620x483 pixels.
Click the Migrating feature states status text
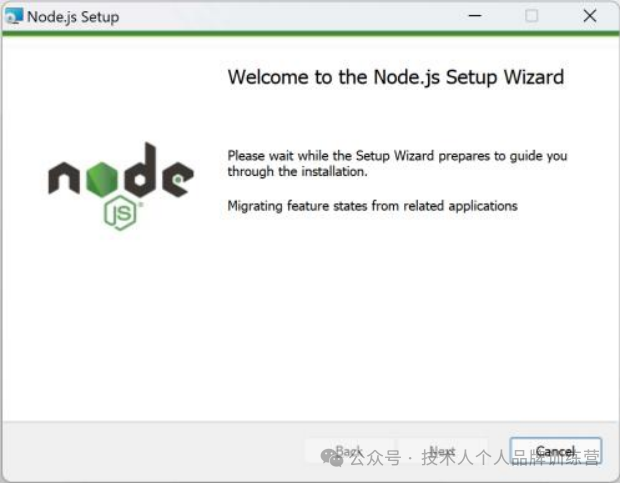pos(372,206)
